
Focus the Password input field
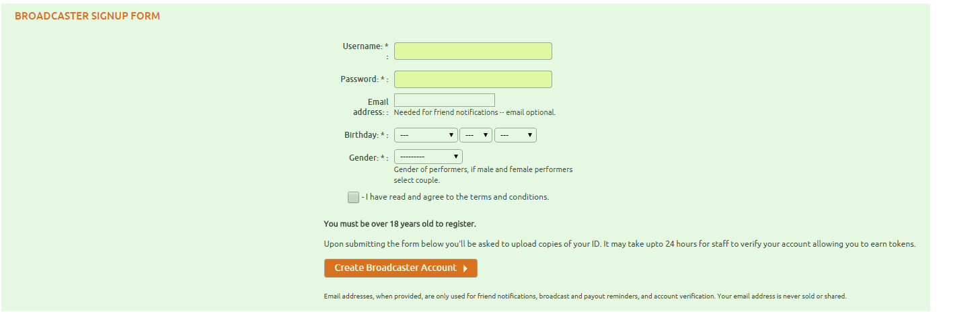473,79
